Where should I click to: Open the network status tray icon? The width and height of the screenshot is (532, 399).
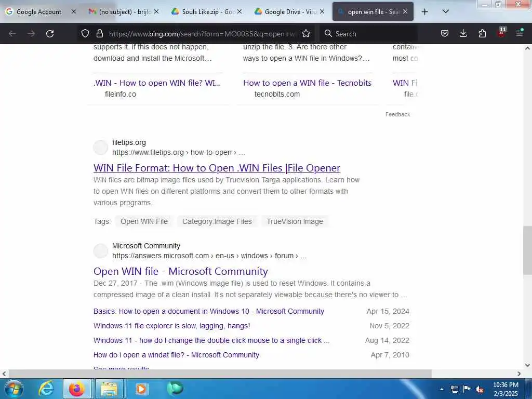[x=454, y=389]
